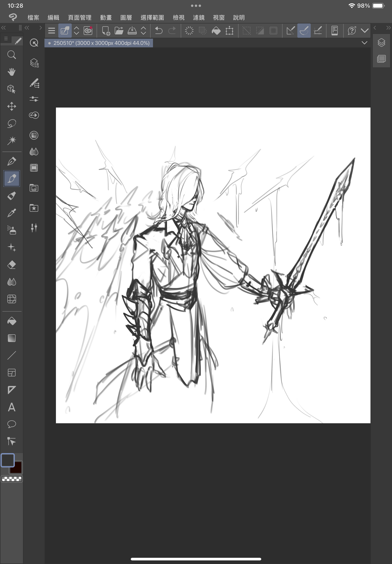Select the Zoom magnifier tool

(x=11, y=55)
